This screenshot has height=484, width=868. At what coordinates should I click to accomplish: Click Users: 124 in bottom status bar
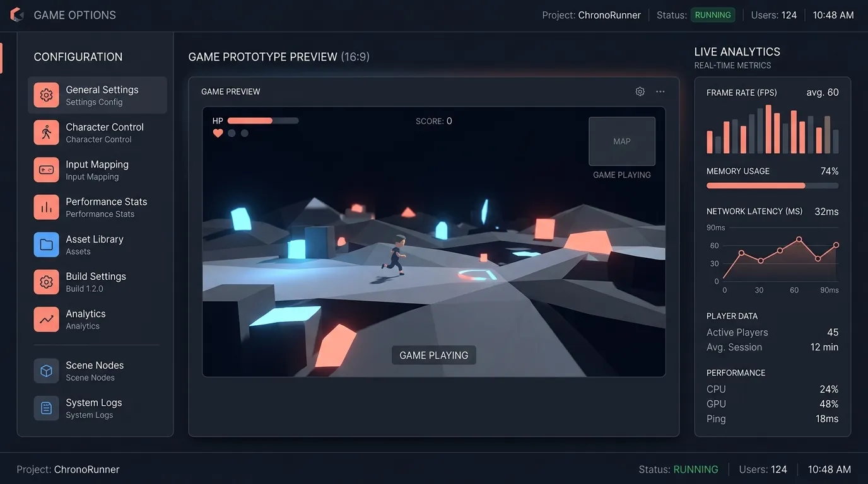(x=763, y=469)
